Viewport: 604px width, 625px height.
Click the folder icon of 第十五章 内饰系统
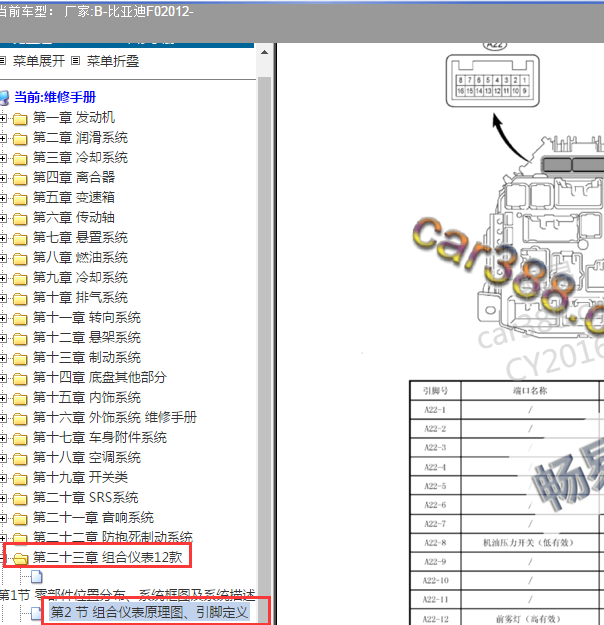click(x=20, y=398)
